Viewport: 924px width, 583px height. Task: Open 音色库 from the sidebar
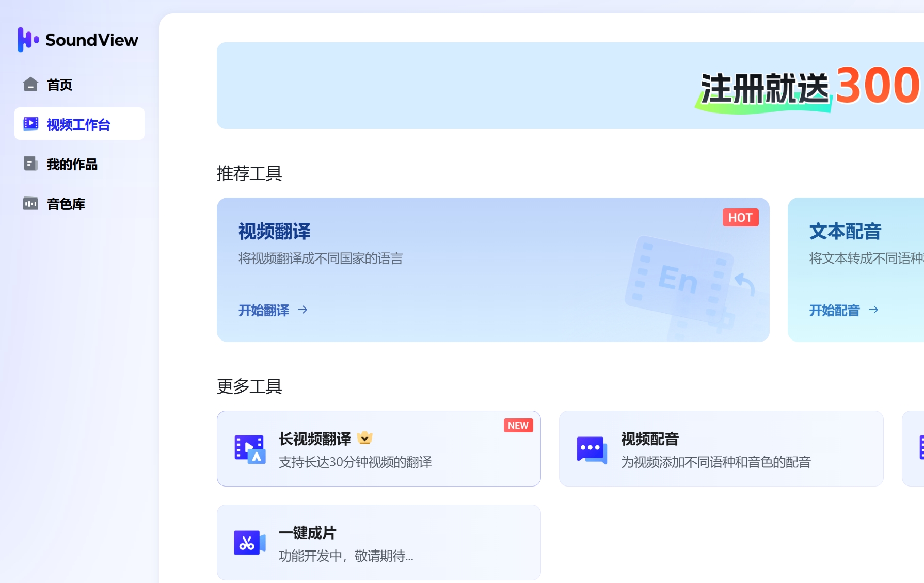click(x=66, y=204)
